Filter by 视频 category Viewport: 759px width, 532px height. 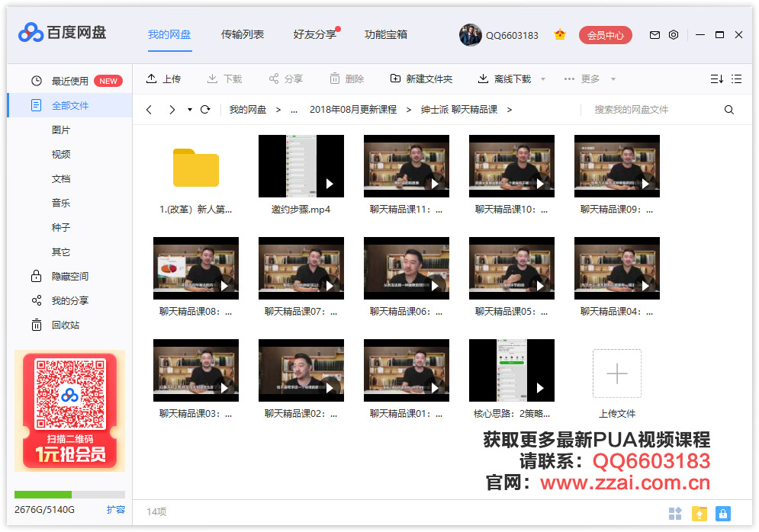click(x=61, y=154)
